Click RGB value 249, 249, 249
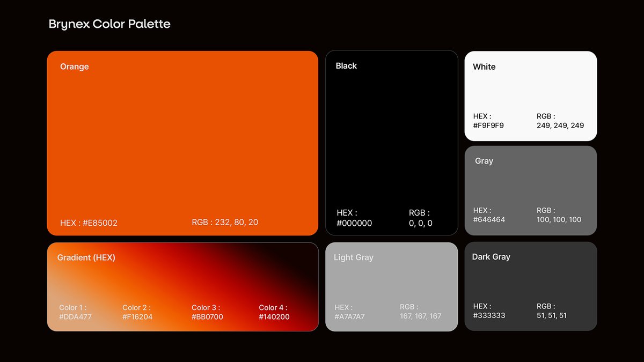This screenshot has height=362, width=644. tap(560, 125)
